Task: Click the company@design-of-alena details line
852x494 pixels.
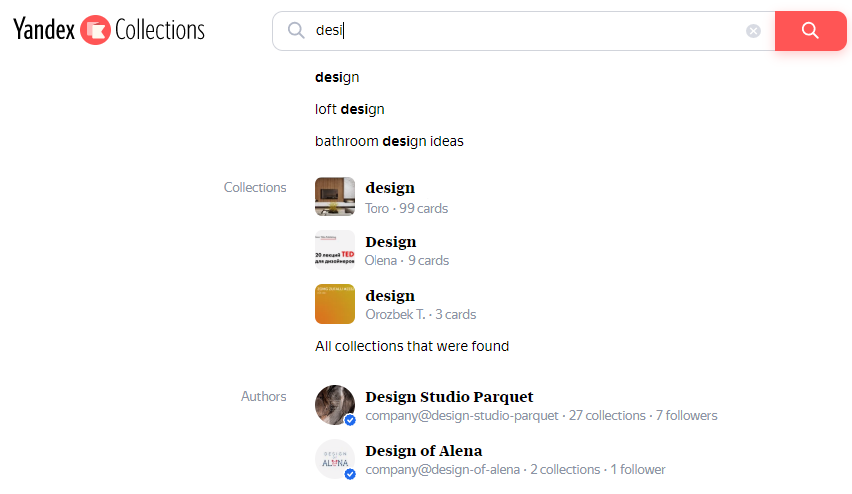Action: [x=515, y=470]
